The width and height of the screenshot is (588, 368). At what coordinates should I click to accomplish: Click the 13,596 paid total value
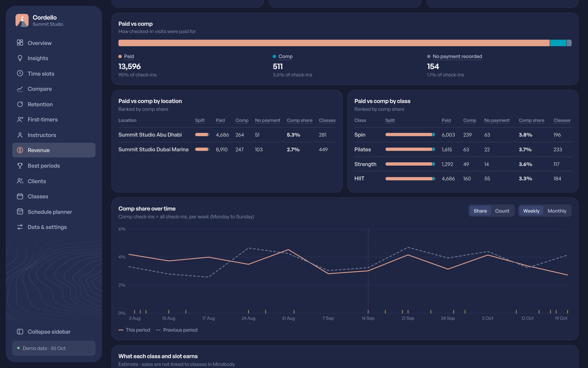(x=129, y=66)
